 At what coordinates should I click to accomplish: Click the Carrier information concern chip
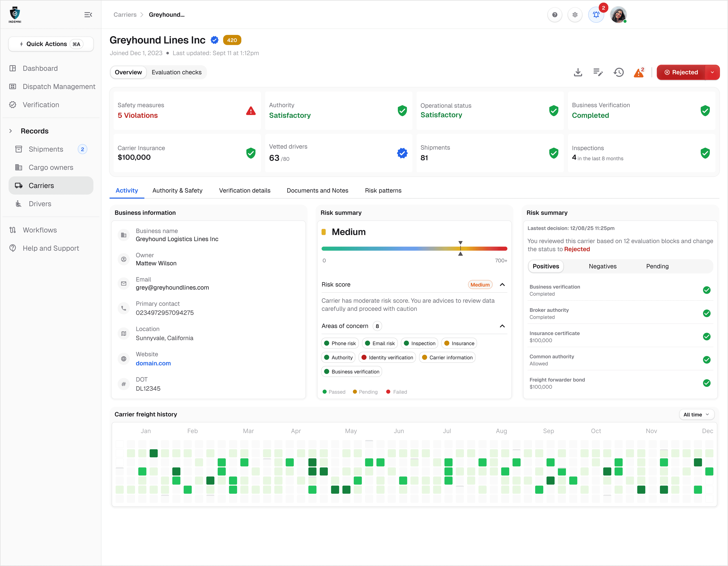[x=447, y=357]
